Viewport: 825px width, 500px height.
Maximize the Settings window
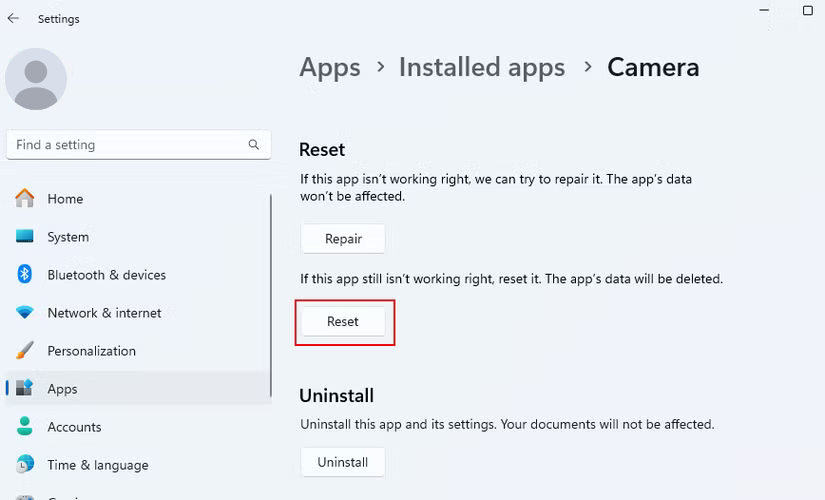click(x=808, y=11)
